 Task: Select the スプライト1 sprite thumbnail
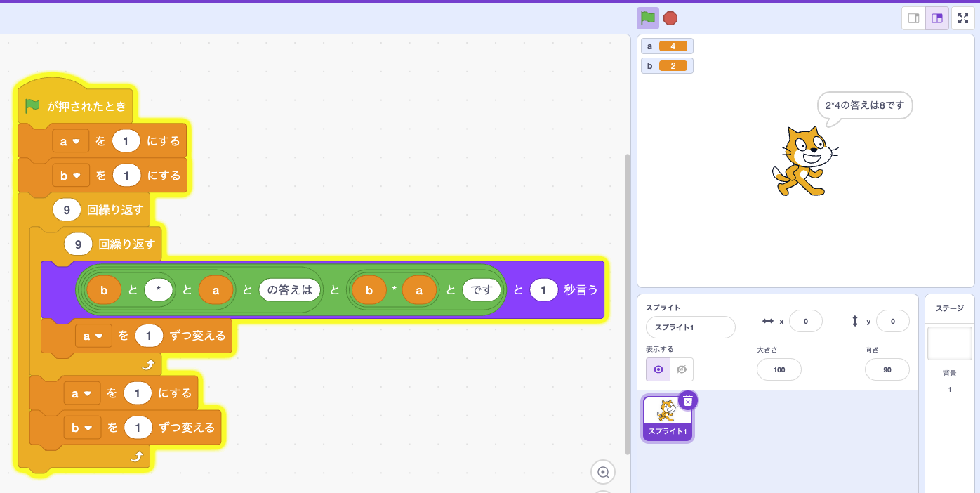tap(667, 418)
